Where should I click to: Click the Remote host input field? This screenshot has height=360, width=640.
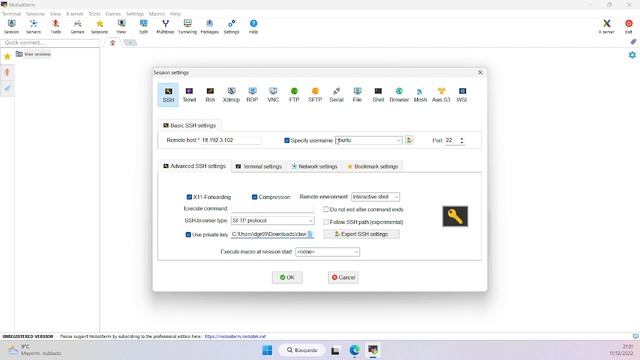coord(231,140)
